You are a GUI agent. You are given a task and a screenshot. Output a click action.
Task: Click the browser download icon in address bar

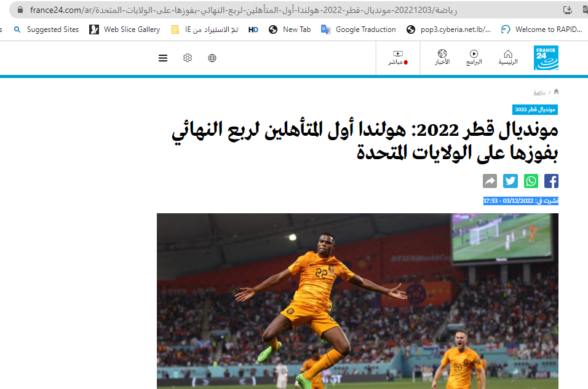(568, 10)
